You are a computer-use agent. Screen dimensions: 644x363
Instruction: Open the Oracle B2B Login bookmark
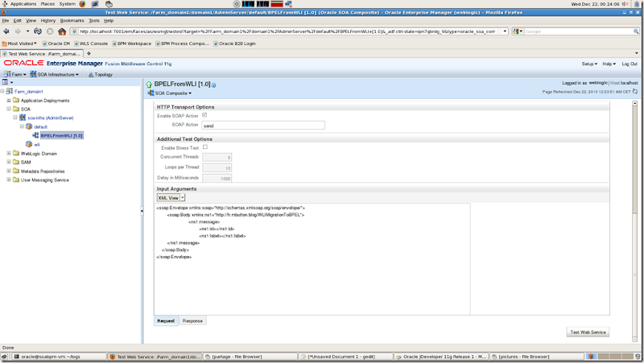(234, 43)
